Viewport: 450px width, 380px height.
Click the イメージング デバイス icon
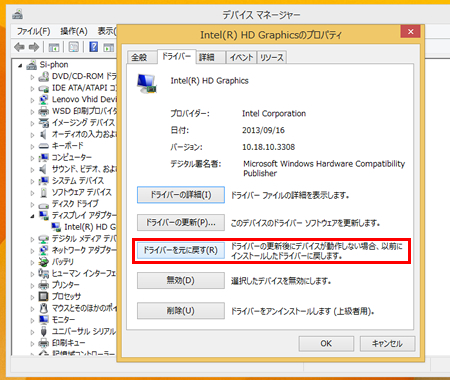tap(44, 123)
